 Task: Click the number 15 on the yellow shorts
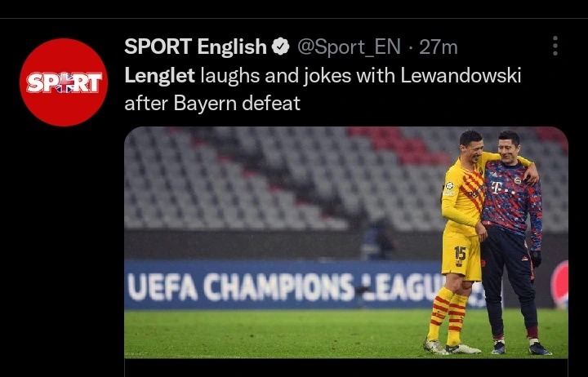tap(460, 254)
